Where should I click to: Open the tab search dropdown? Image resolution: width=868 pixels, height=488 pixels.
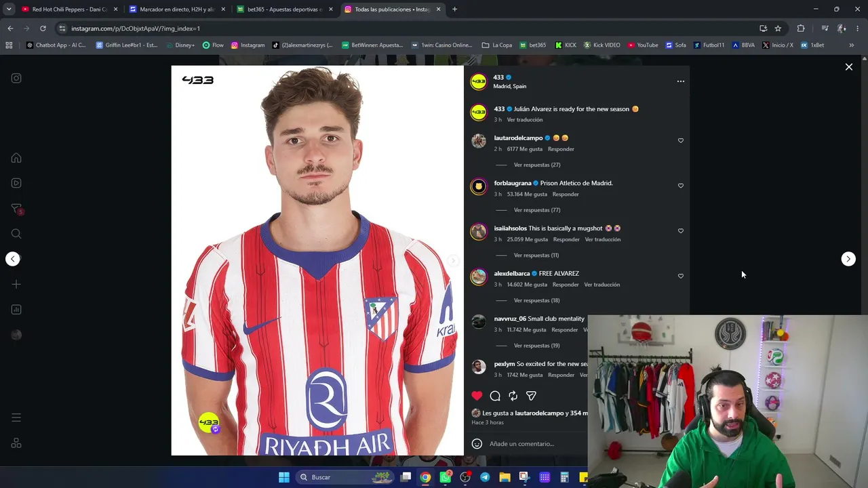point(9,9)
